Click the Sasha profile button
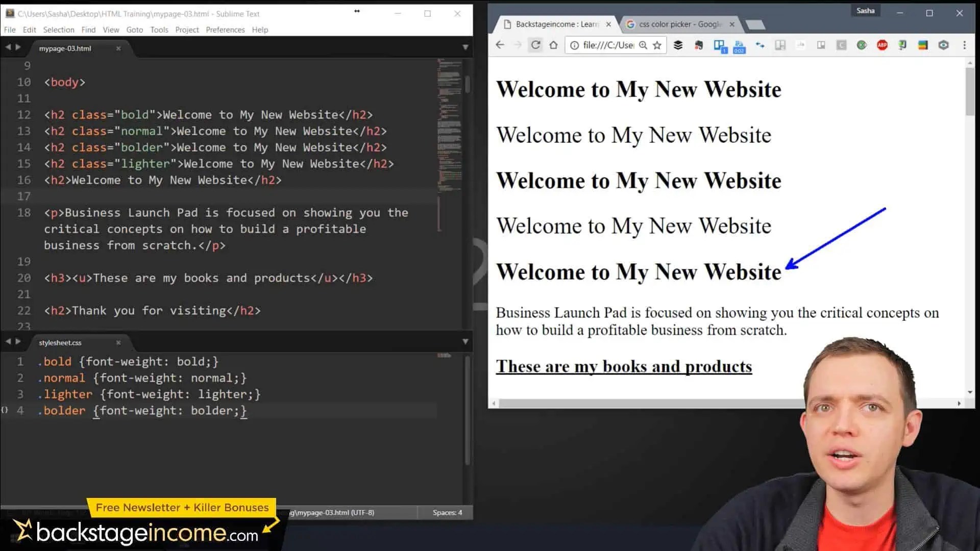 tap(865, 11)
